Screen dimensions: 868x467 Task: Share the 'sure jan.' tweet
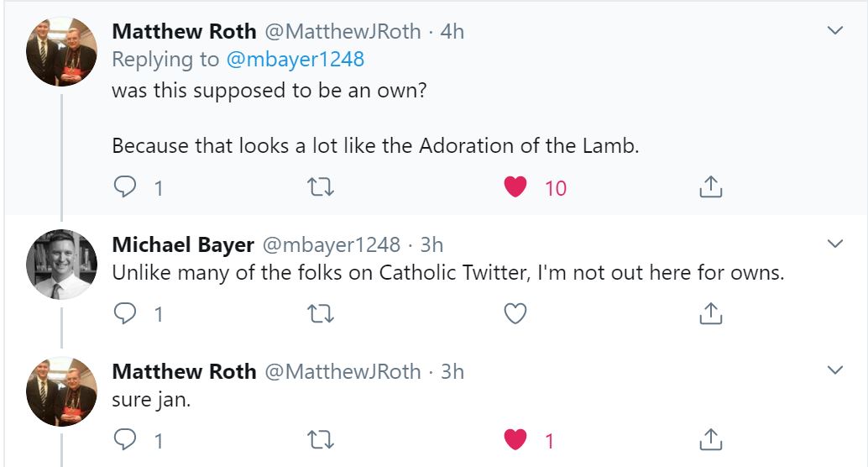point(710,439)
